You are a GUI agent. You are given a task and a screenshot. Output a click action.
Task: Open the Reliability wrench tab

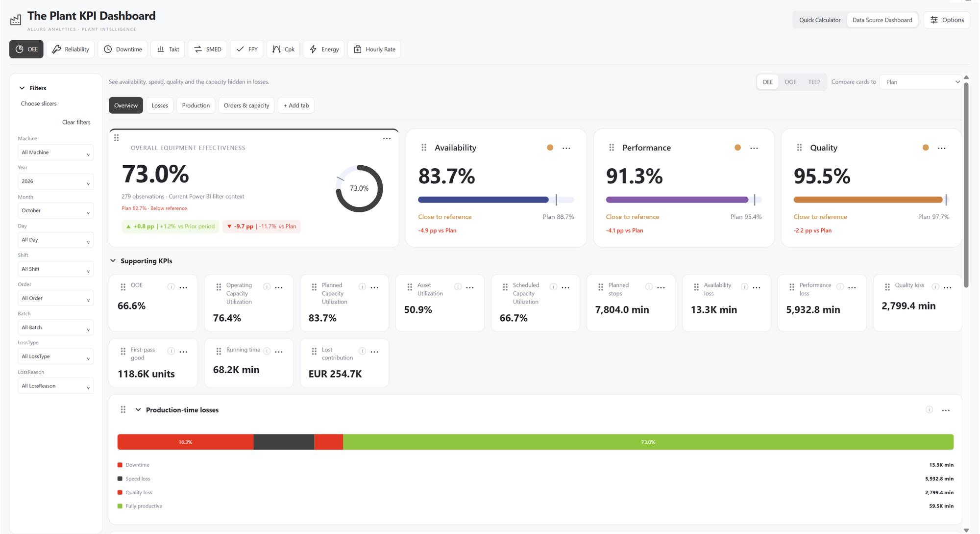[x=71, y=49]
